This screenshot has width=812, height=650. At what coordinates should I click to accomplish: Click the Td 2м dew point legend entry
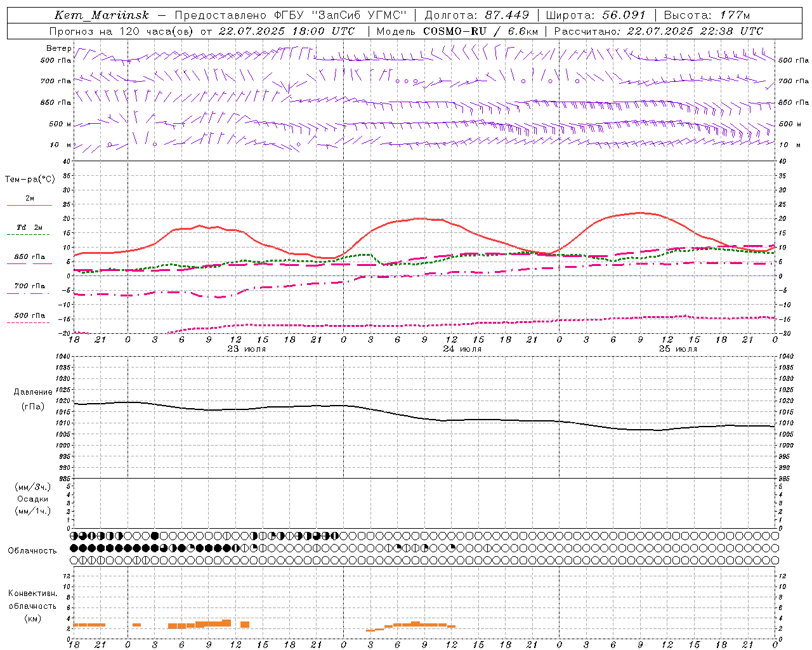click(x=30, y=227)
